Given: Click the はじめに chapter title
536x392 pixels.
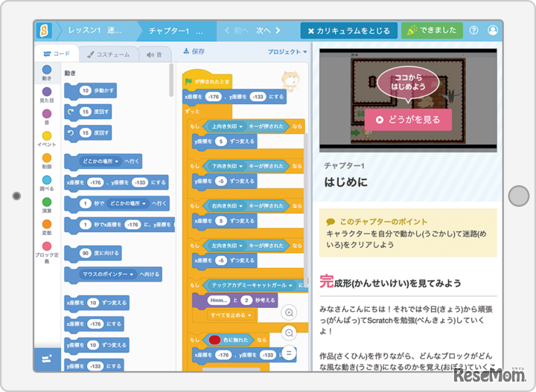Looking at the screenshot, I should click(346, 182).
